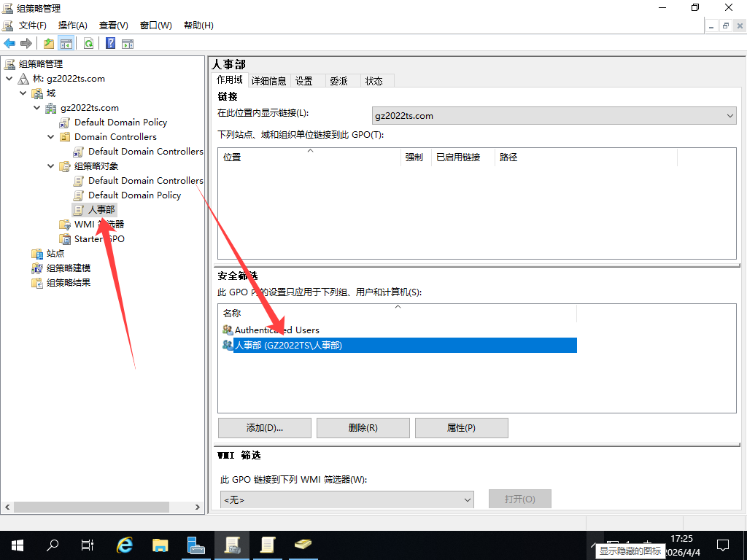Collapse the gz2022ts.com domain node
The image size is (747, 560).
pyautogui.click(x=37, y=108)
